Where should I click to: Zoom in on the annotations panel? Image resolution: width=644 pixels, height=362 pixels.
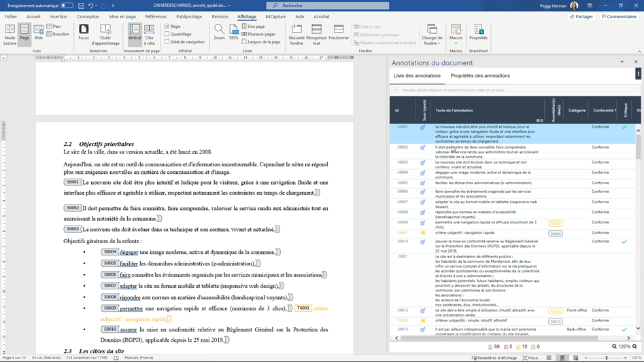(x=634, y=346)
